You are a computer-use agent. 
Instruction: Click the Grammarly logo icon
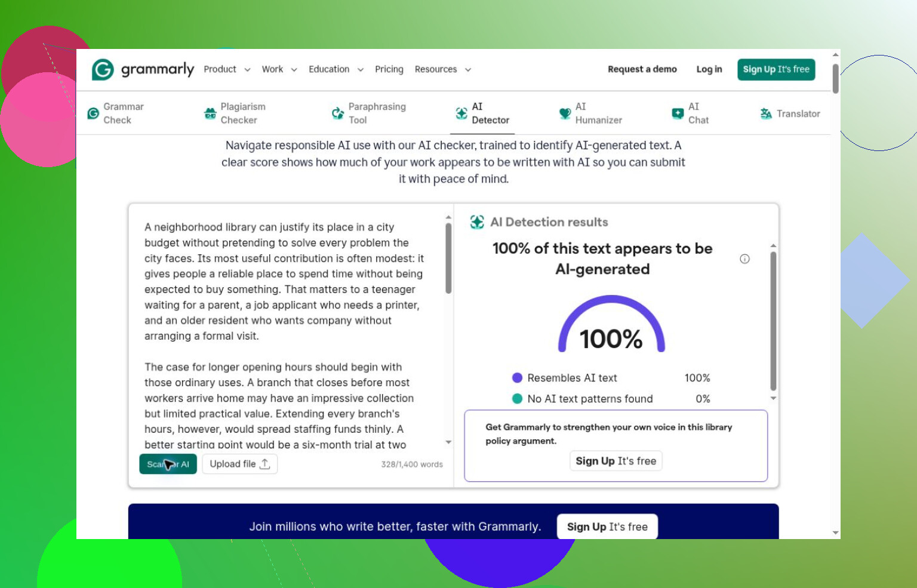coord(103,69)
